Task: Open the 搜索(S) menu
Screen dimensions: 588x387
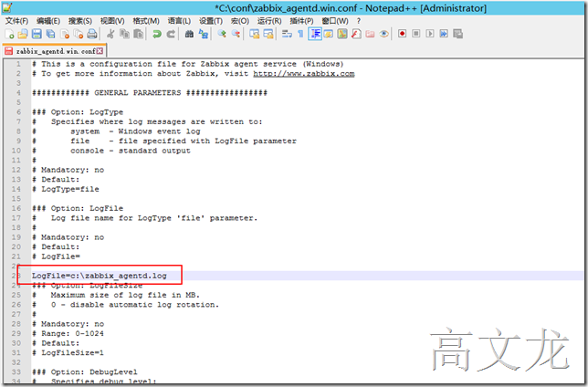Action: 79,21
